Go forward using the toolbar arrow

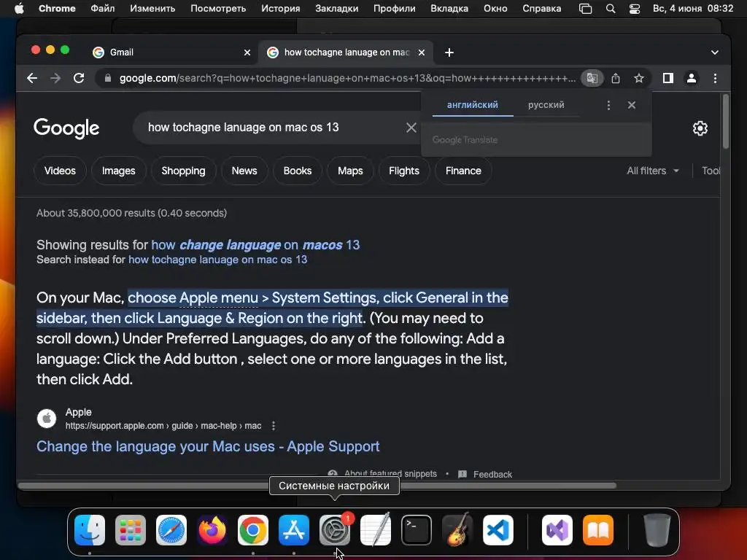tap(55, 78)
